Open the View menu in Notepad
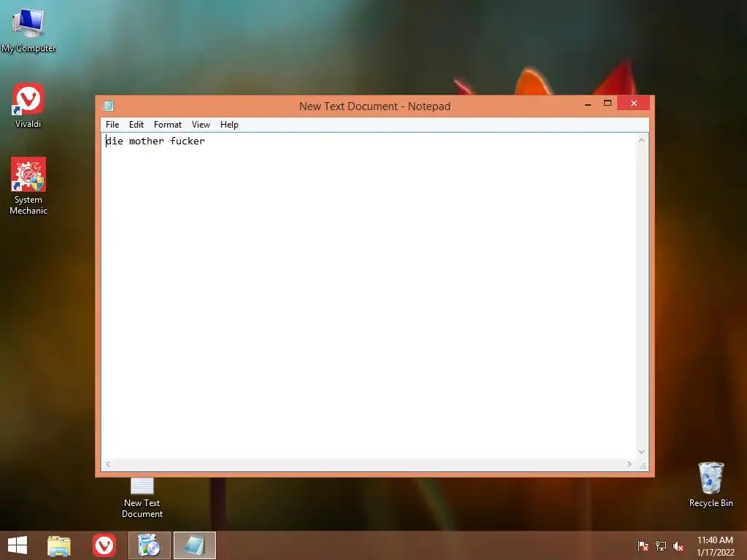 [x=201, y=125]
